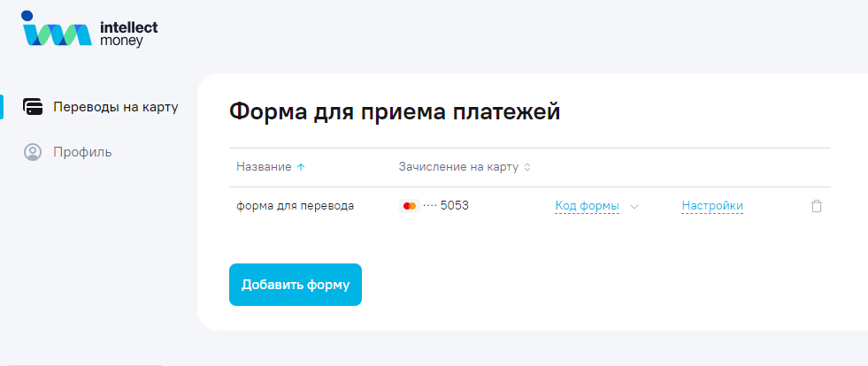Click the sort icon beside Зачисление на карту
The width and height of the screenshot is (868, 366).
pyautogui.click(x=527, y=166)
